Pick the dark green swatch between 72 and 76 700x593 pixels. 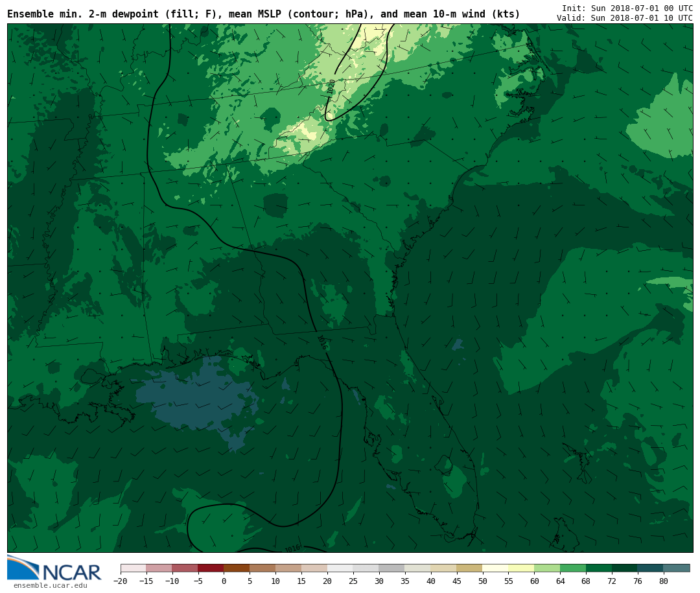point(624,568)
